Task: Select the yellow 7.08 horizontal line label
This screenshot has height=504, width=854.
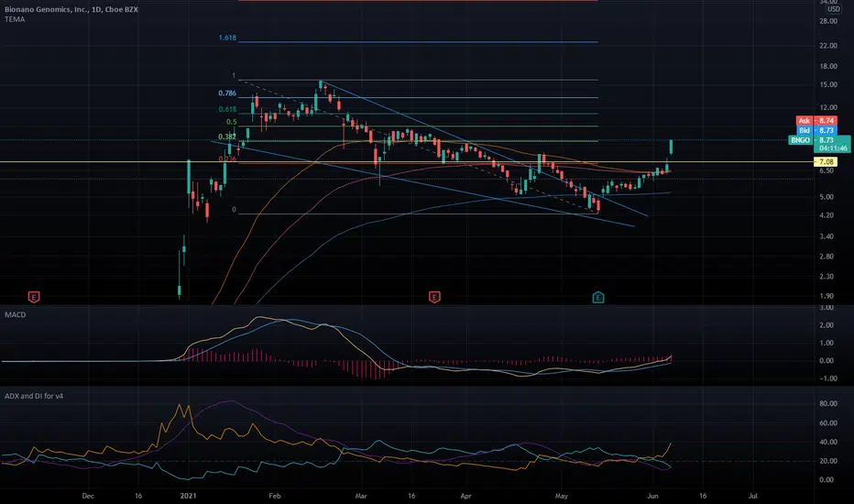Action: (826, 162)
